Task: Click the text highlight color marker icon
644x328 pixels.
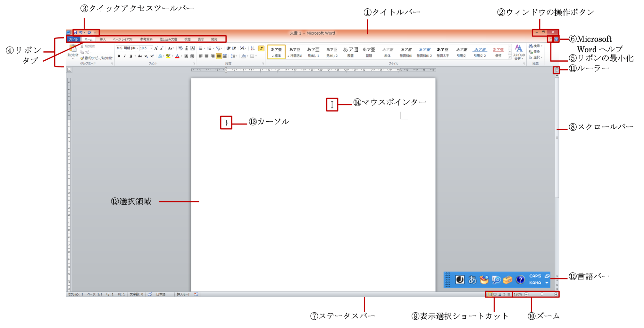Action: (x=168, y=56)
